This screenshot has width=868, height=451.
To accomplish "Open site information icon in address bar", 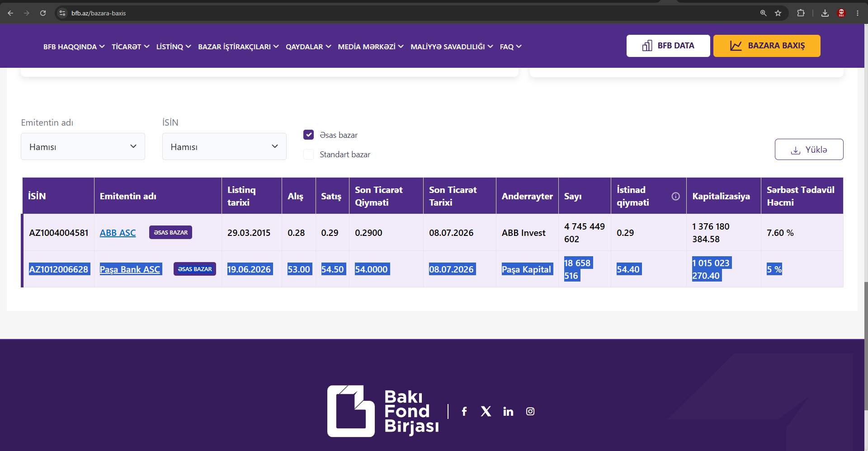I will pyautogui.click(x=63, y=13).
